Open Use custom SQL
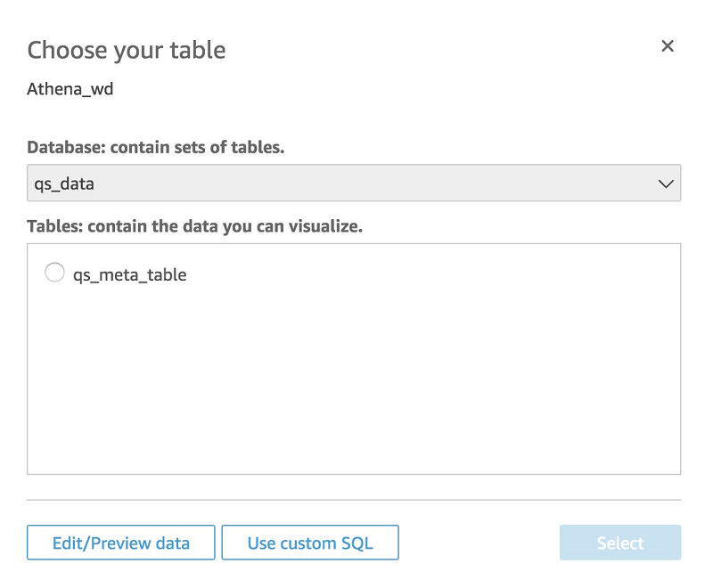Image resolution: width=713 pixels, height=588 pixels. 309,543
